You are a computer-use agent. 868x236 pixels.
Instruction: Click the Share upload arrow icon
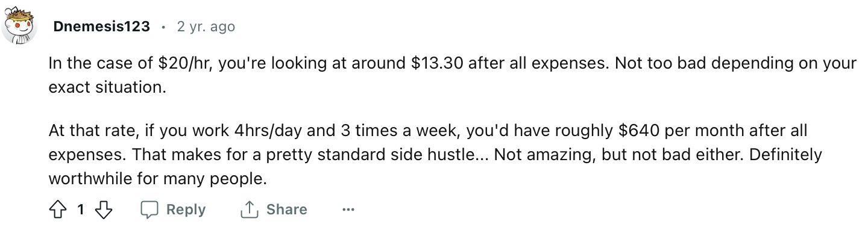249,210
